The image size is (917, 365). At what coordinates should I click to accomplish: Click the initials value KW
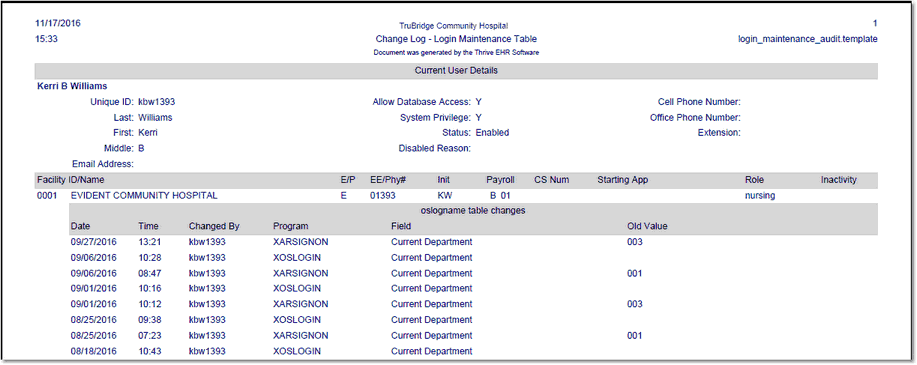coord(444,196)
